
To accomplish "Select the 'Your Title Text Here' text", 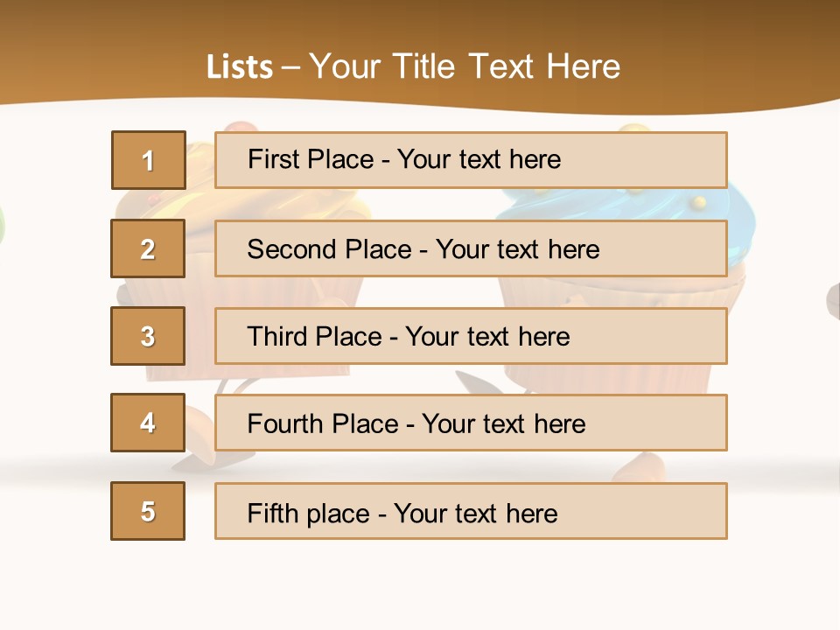I will (x=465, y=66).
